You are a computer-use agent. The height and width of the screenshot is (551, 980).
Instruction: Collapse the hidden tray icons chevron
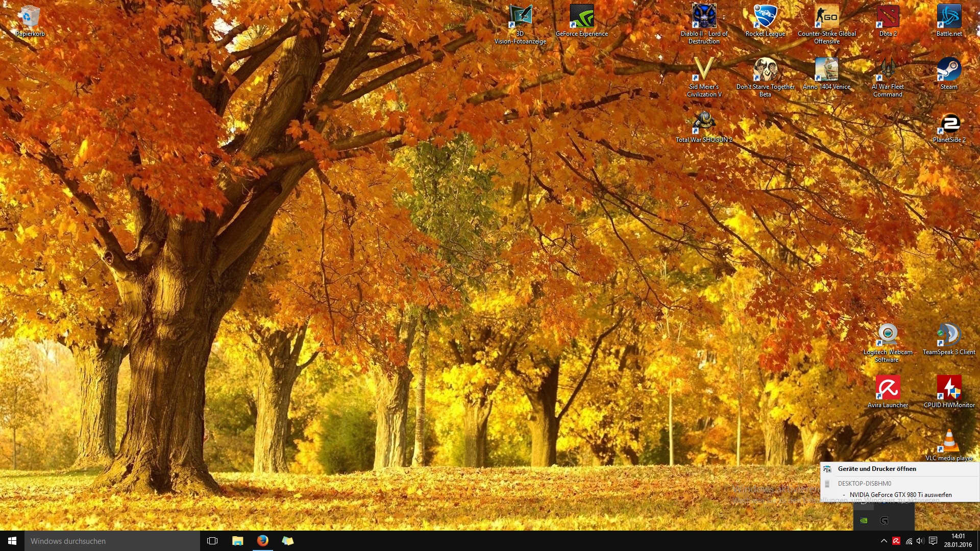pos(884,541)
